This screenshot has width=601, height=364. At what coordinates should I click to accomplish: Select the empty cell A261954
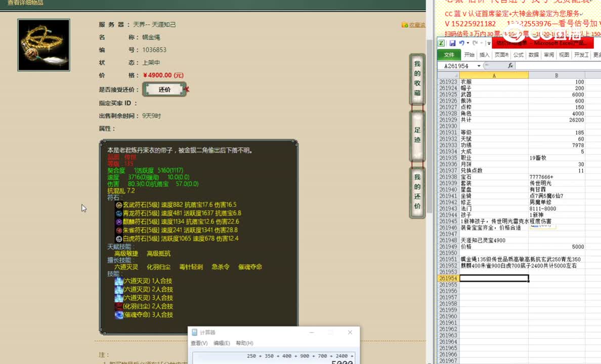(494, 278)
